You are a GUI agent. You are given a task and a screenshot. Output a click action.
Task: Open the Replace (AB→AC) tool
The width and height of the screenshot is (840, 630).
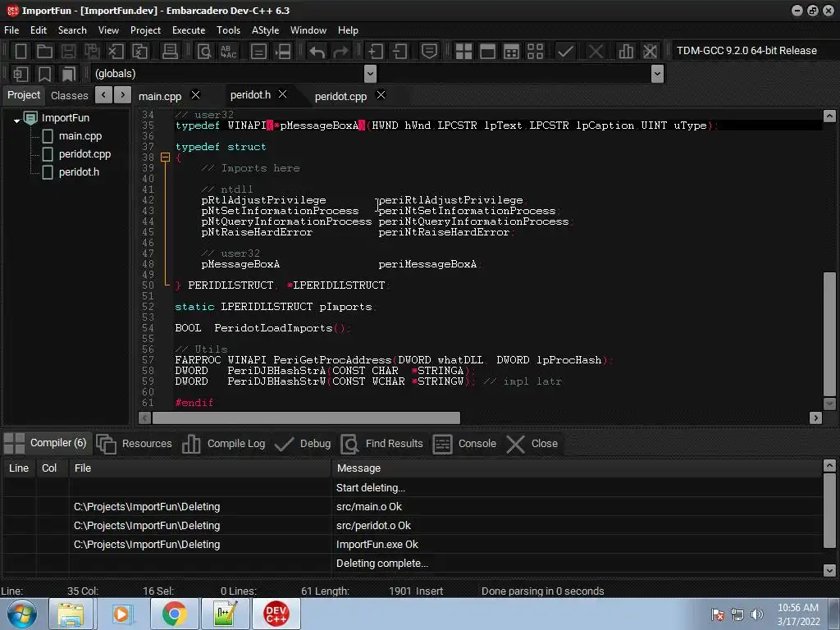tap(228, 52)
